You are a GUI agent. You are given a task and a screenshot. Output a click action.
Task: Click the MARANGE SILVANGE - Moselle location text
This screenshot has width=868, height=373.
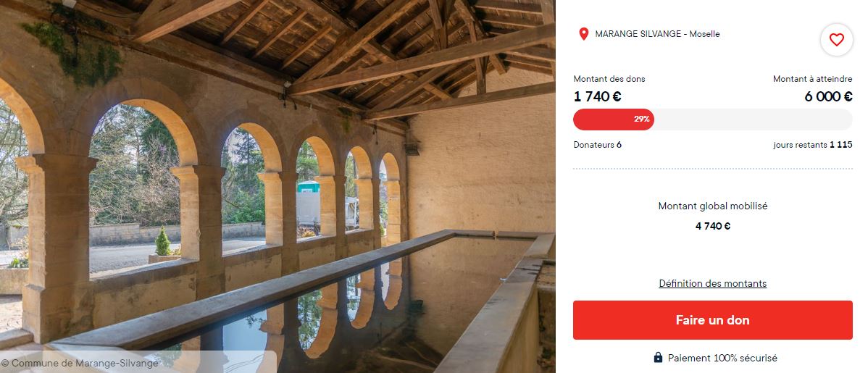click(657, 34)
